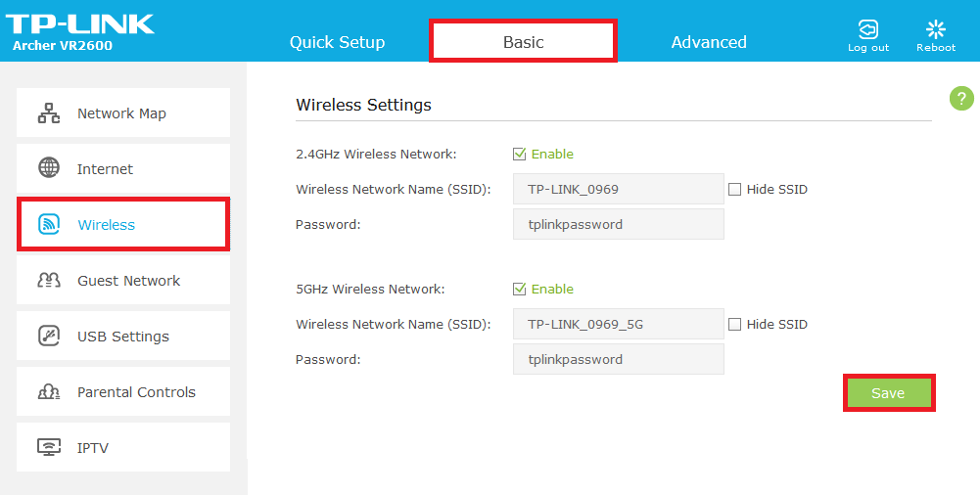
Task: Click the Wireless signal icon
Action: coord(49,224)
